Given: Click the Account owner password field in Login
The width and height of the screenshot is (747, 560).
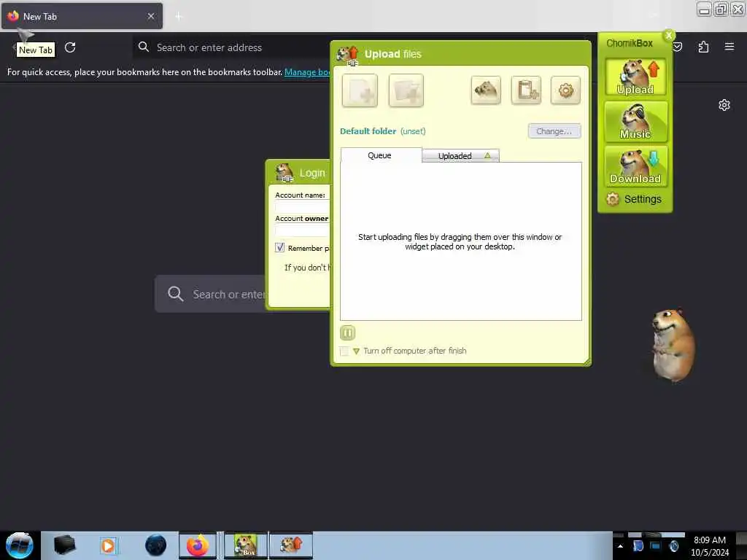Looking at the screenshot, I should [302, 230].
